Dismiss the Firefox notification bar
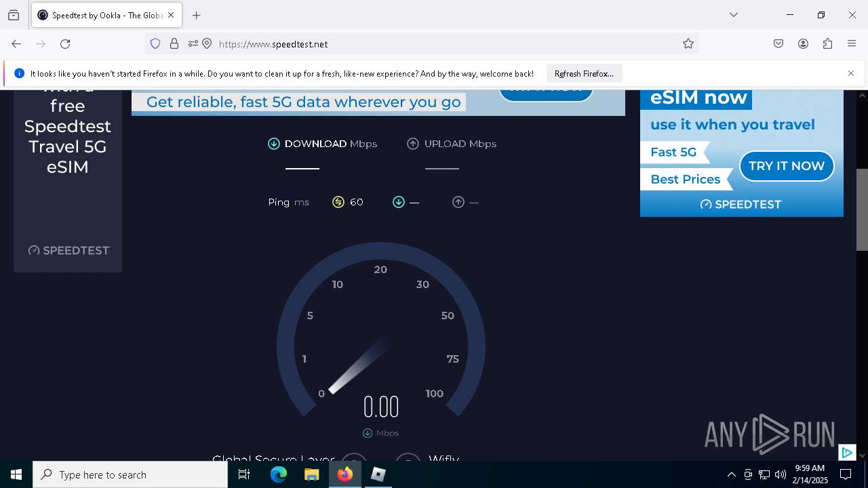 pos(851,73)
